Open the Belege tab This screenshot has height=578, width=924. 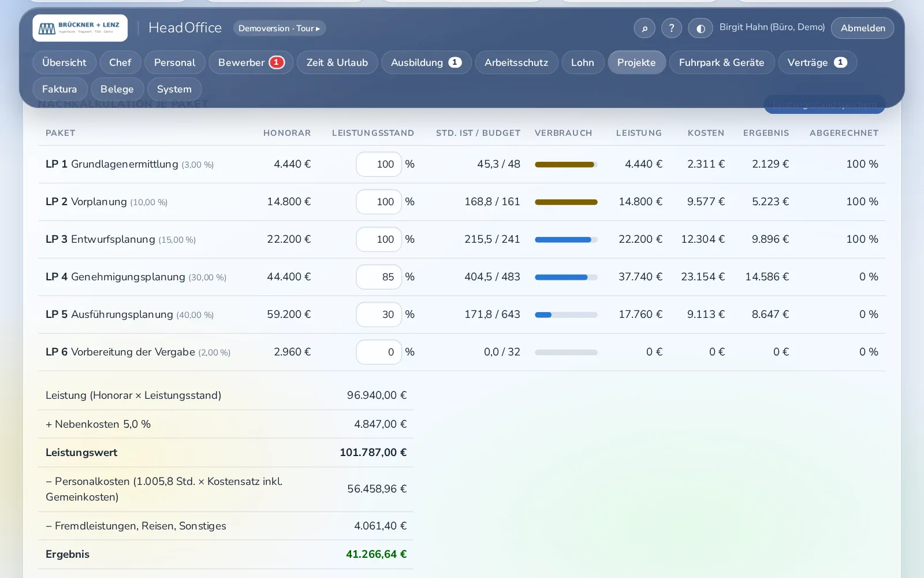point(117,89)
